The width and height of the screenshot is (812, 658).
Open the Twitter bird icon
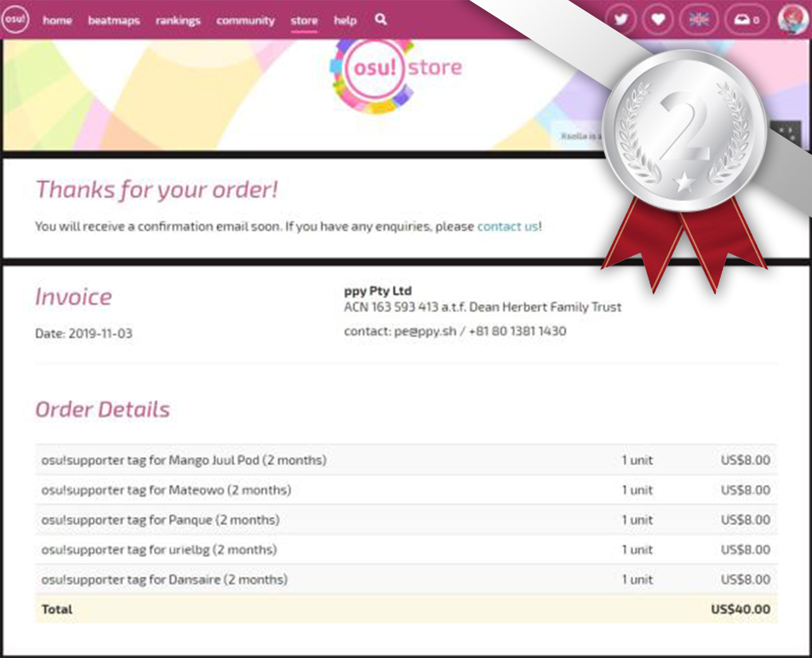pyautogui.click(x=621, y=19)
